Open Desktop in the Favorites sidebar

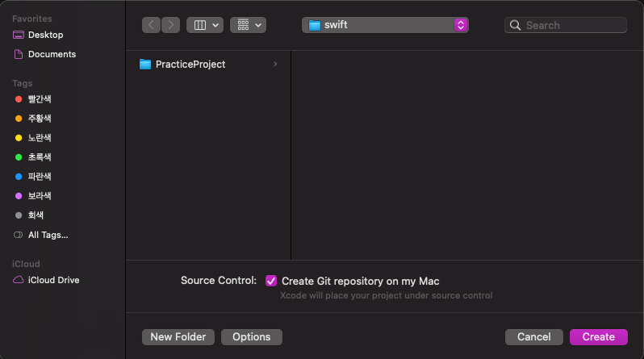point(45,35)
